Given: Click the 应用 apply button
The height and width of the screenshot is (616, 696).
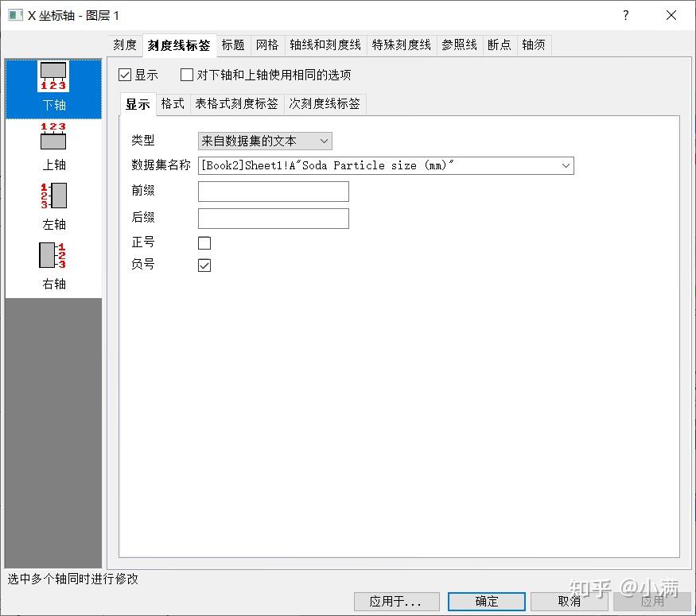Looking at the screenshot, I should tap(652, 602).
